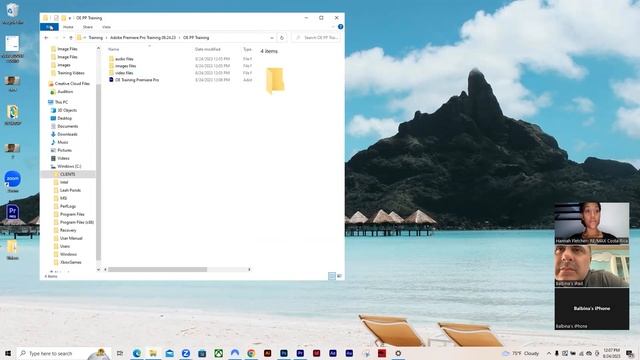Select Pictures in navigation pane
This screenshot has width=640, height=360.
64,150
